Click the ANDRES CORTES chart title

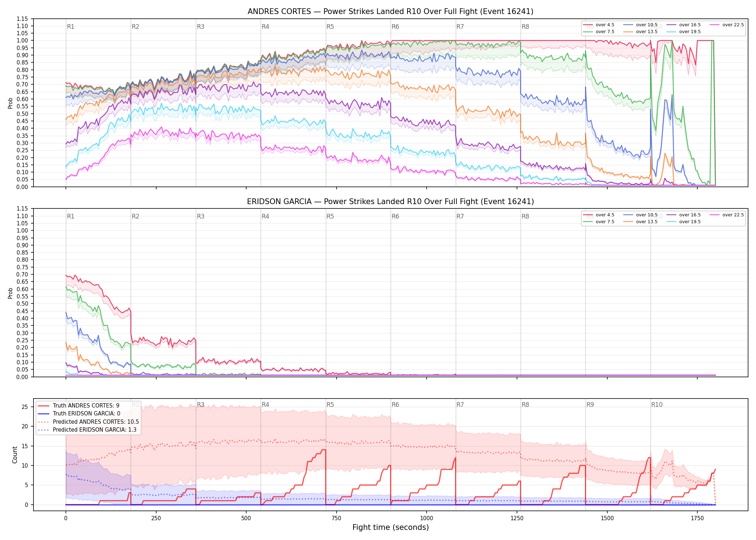click(x=390, y=12)
